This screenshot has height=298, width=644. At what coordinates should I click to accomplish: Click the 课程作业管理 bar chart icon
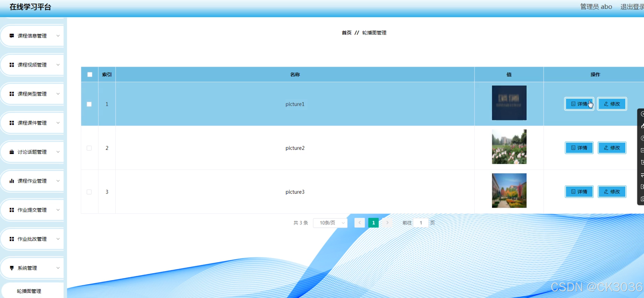[12, 181]
